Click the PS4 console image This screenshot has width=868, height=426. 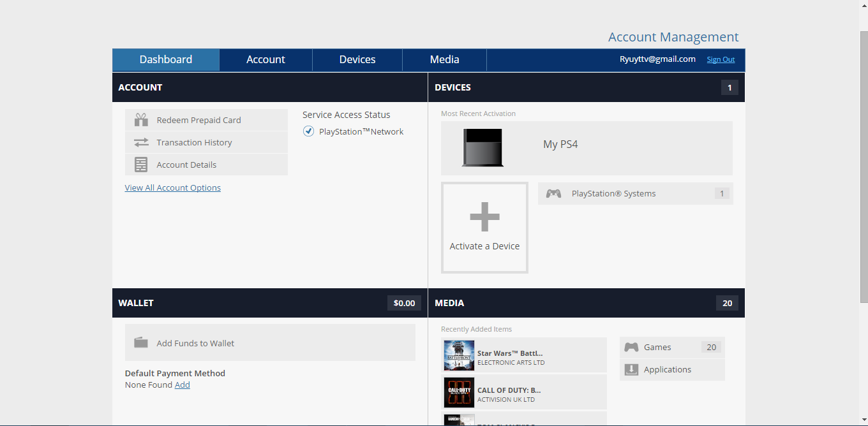[x=483, y=148]
